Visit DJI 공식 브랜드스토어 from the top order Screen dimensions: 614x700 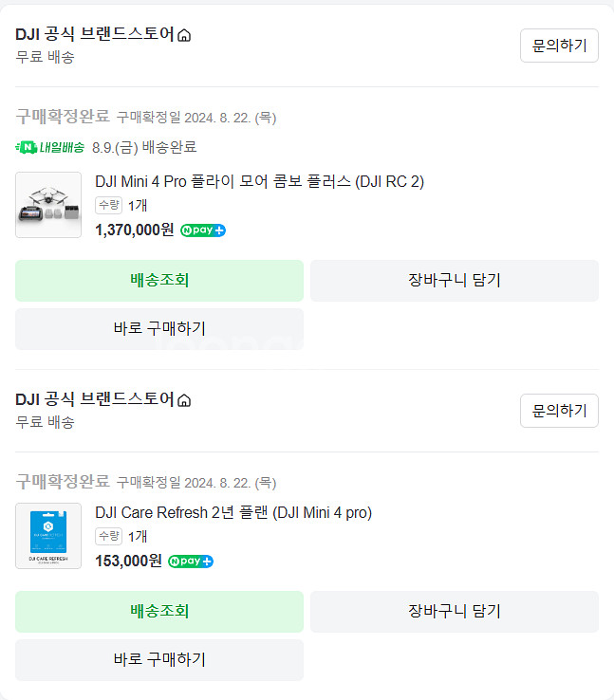click(95, 34)
